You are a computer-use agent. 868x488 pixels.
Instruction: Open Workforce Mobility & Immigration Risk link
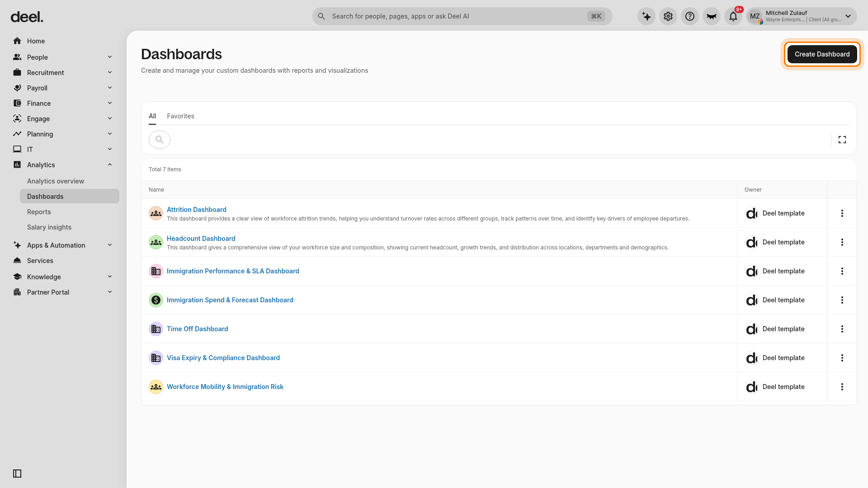225,387
